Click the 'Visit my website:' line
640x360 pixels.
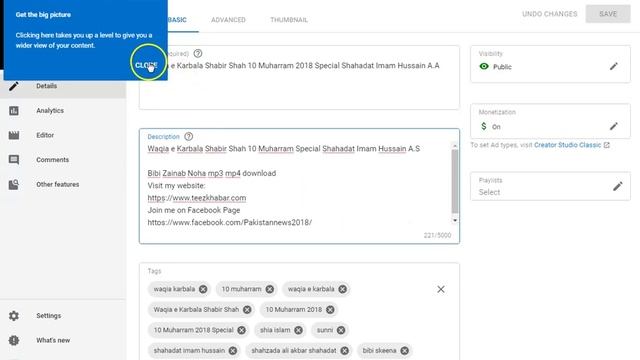(x=176, y=186)
